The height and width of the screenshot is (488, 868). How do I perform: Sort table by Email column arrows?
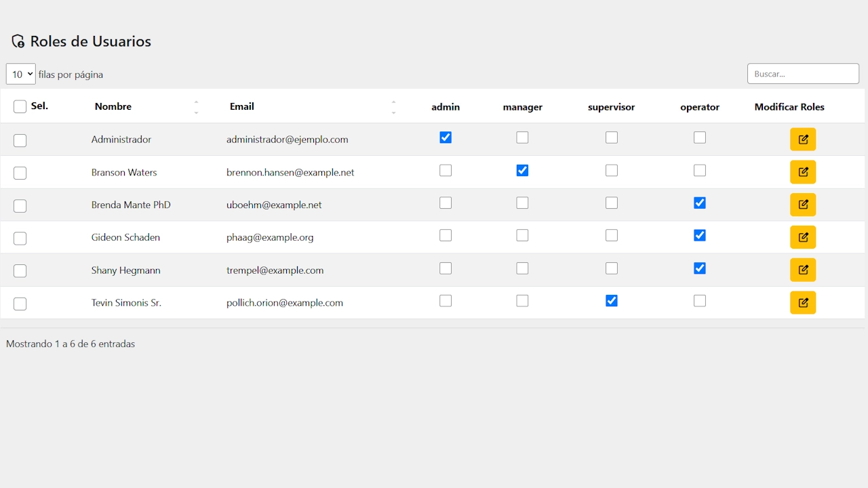[x=393, y=107]
